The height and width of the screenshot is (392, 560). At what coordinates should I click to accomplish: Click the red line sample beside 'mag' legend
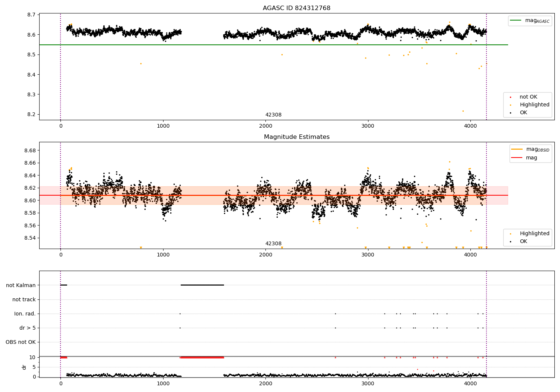point(517,158)
